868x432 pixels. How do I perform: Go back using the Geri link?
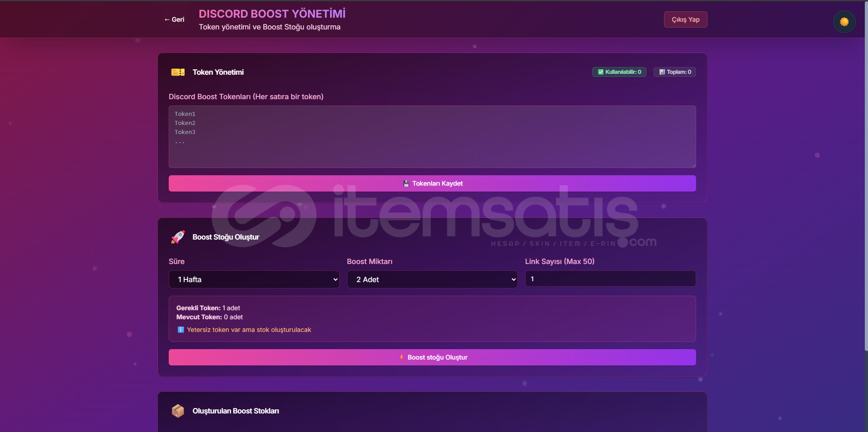[x=174, y=19]
